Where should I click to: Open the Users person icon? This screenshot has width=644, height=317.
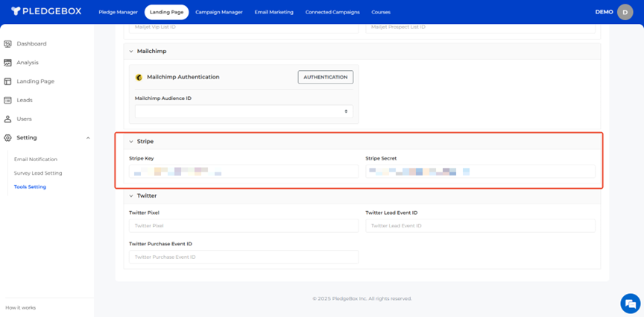(x=7, y=119)
